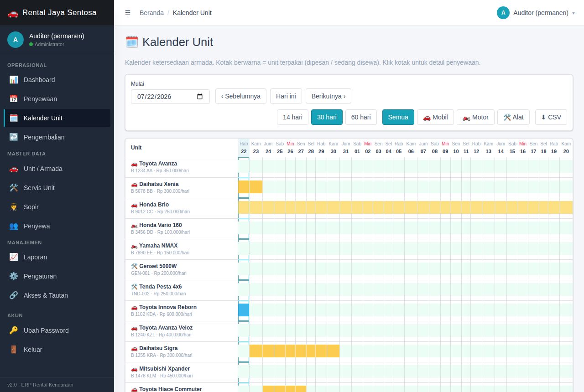The width and height of the screenshot is (584, 392).
Task: Click the Berikutnya › button
Action: (328, 96)
